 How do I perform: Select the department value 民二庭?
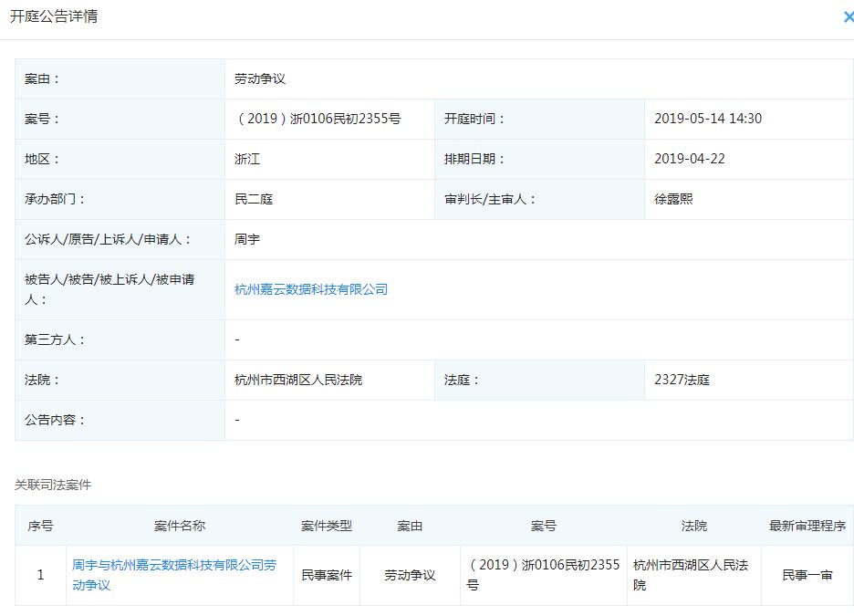click(x=252, y=199)
